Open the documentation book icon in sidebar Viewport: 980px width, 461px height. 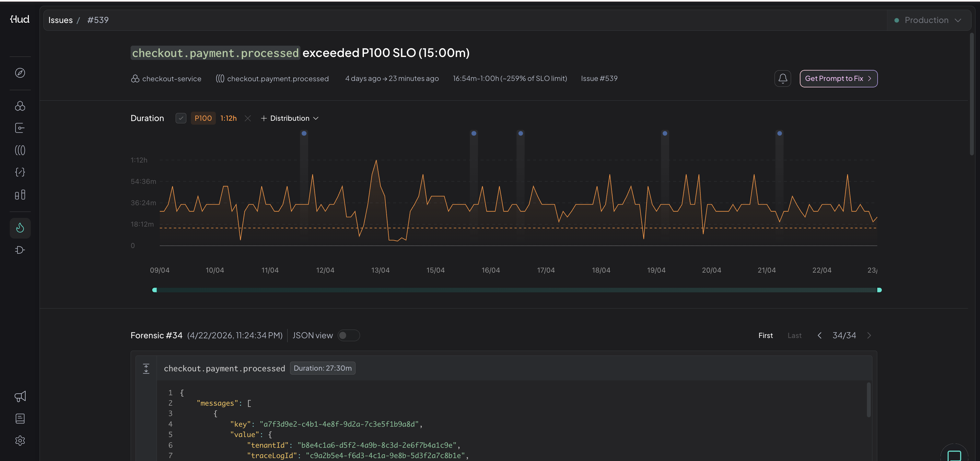pyautogui.click(x=20, y=419)
